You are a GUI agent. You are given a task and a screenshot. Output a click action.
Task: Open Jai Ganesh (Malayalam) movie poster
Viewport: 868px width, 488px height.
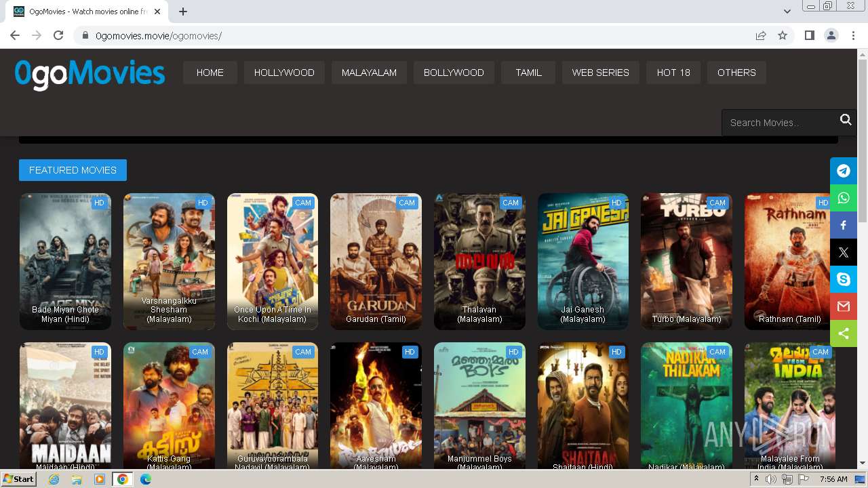pyautogui.click(x=583, y=262)
